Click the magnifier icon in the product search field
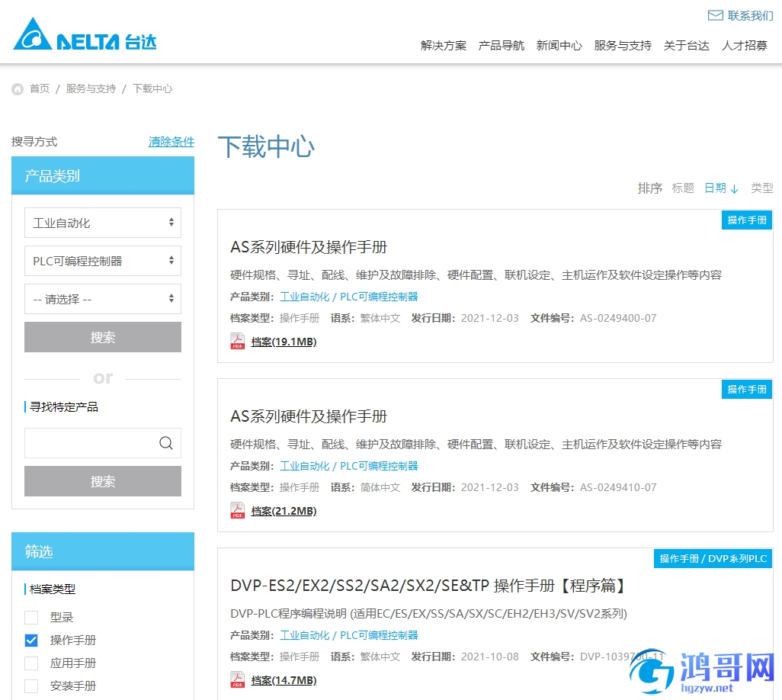 tap(166, 442)
